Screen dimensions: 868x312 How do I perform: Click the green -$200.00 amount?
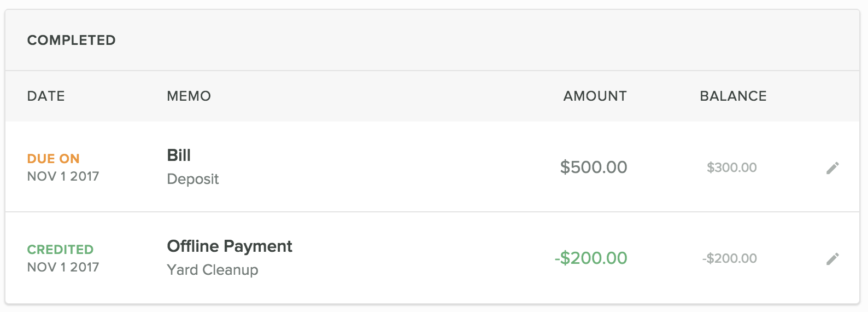point(591,258)
